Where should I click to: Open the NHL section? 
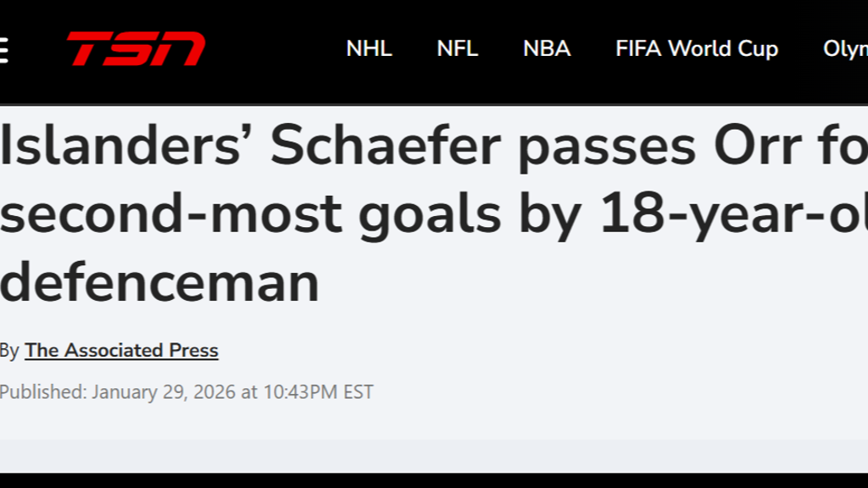click(369, 49)
